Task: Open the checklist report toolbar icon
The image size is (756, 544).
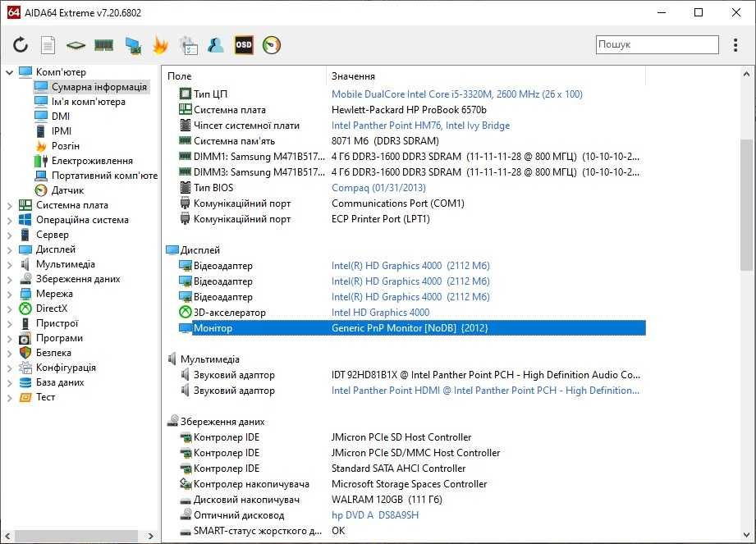Action: pos(189,45)
